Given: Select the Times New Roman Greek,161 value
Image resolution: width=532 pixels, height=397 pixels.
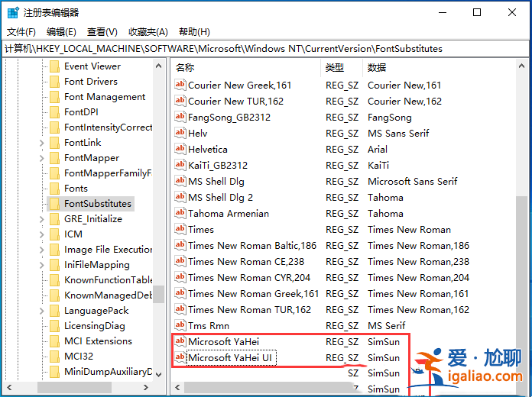Looking at the screenshot, I should pyautogui.click(x=253, y=293).
